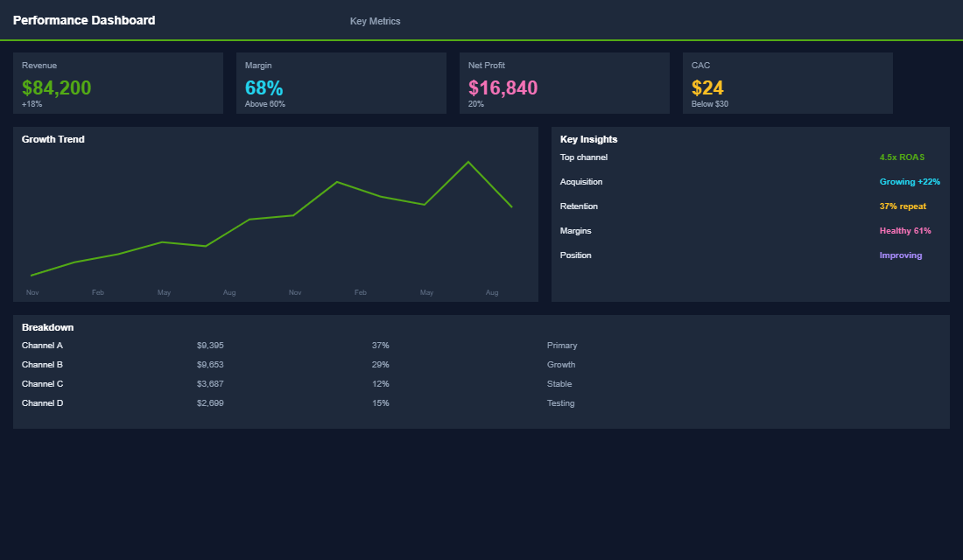Click the Aug label on the timeline
Screen dimensions: 963x560
point(492,292)
